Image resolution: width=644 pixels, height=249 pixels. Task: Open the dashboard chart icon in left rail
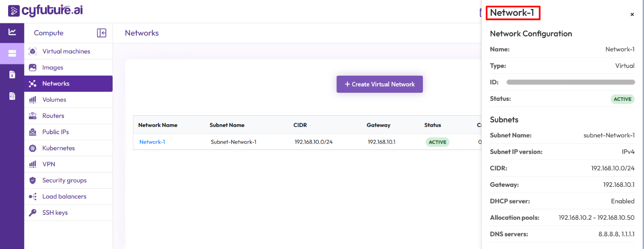(x=12, y=32)
